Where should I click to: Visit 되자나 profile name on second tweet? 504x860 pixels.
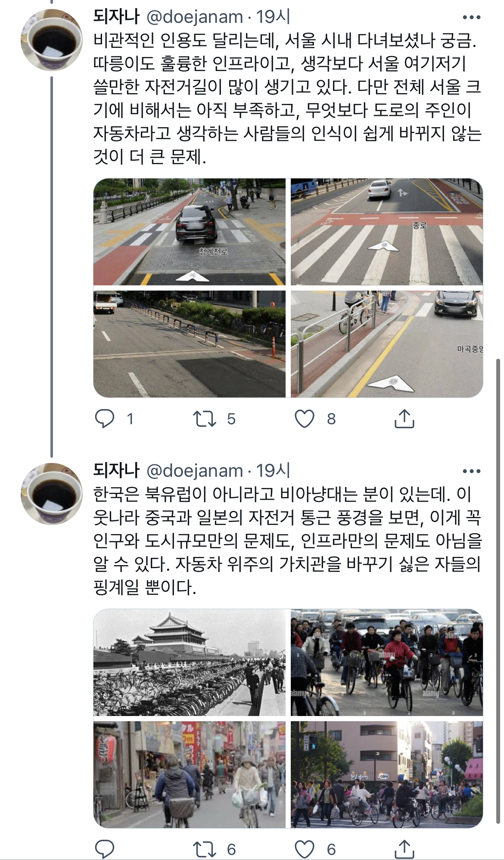[x=116, y=471]
